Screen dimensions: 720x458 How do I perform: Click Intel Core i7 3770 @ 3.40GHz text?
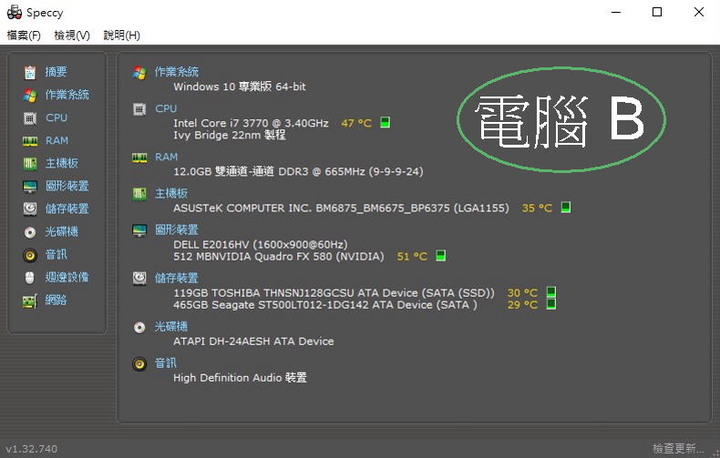pos(251,123)
